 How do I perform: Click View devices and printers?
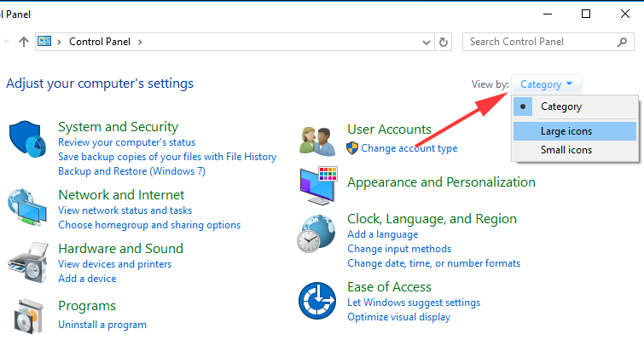115,264
